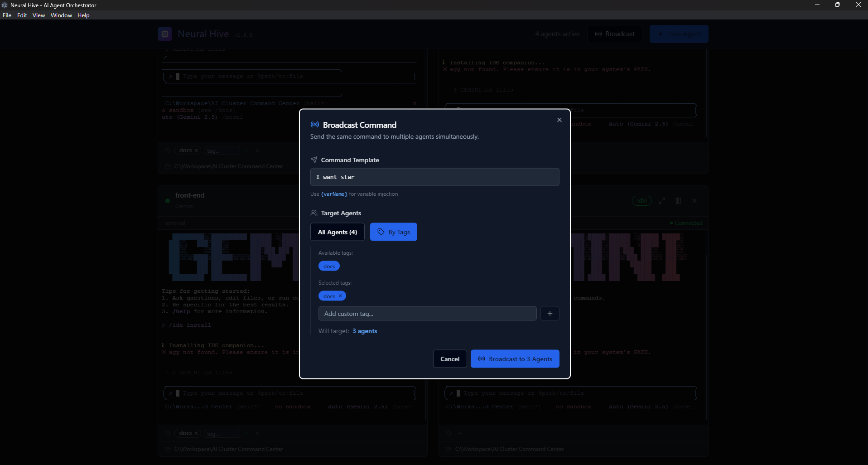Screen dimensions: 868x465
Task: Remove docs from Selected tags
Action: pyautogui.click(x=340, y=296)
